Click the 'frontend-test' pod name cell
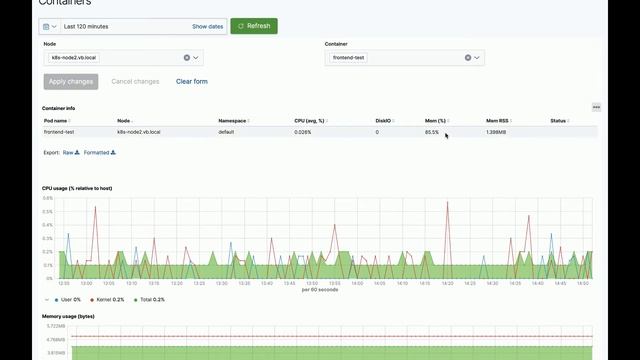This screenshot has width=640, height=360. point(59,132)
